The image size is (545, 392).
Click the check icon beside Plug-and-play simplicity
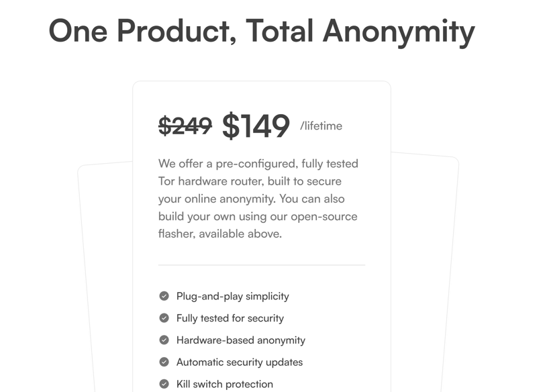(x=164, y=296)
